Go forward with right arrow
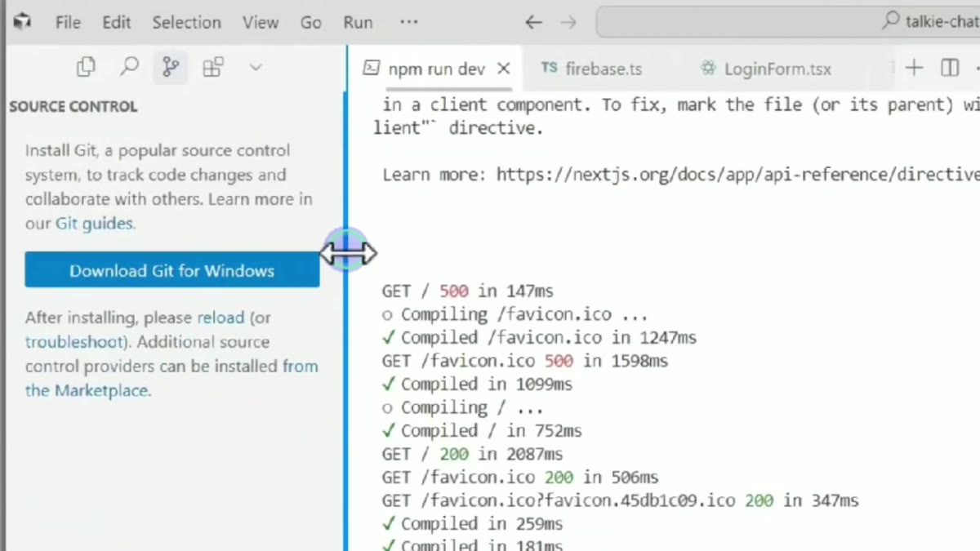 (x=568, y=22)
